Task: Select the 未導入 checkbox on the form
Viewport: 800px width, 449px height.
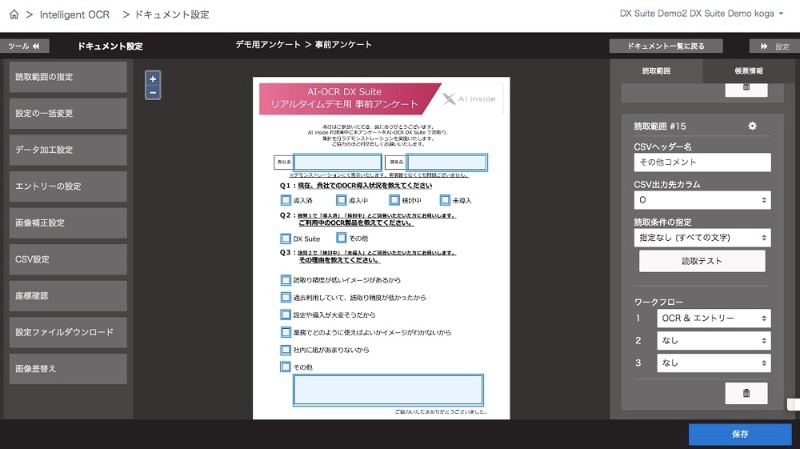Action: click(x=445, y=200)
